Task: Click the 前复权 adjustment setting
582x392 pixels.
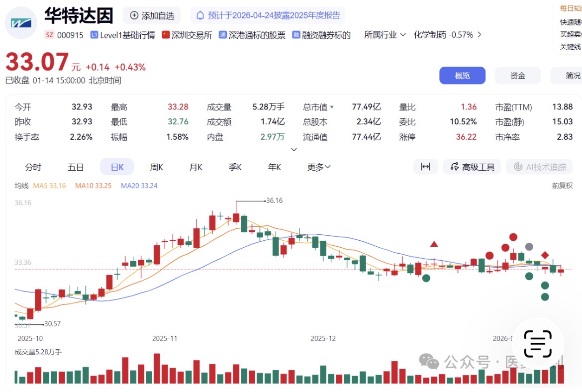Action: (x=562, y=186)
